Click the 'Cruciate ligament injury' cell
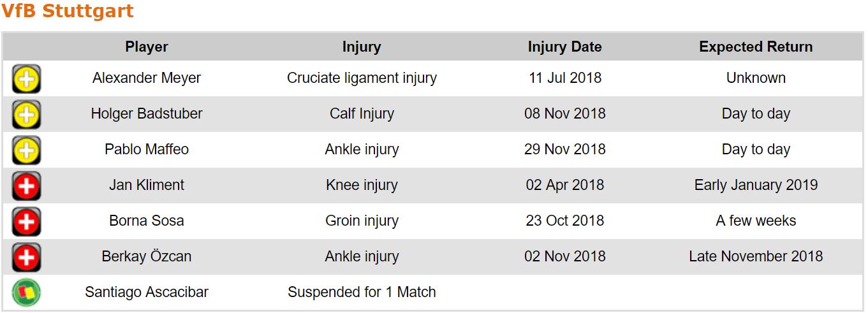868x313 pixels. pyautogui.click(x=362, y=78)
